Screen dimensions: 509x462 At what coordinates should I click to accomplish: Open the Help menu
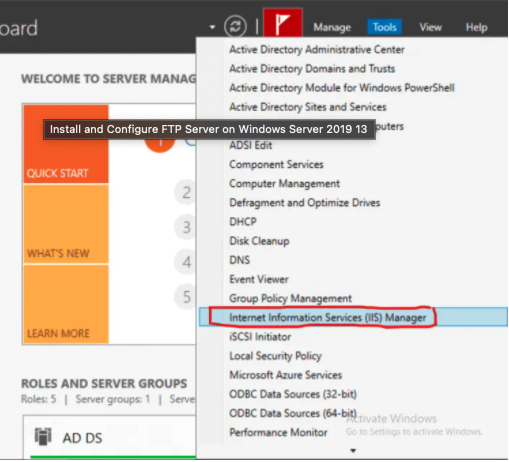pyautogui.click(x=476, y=27)
